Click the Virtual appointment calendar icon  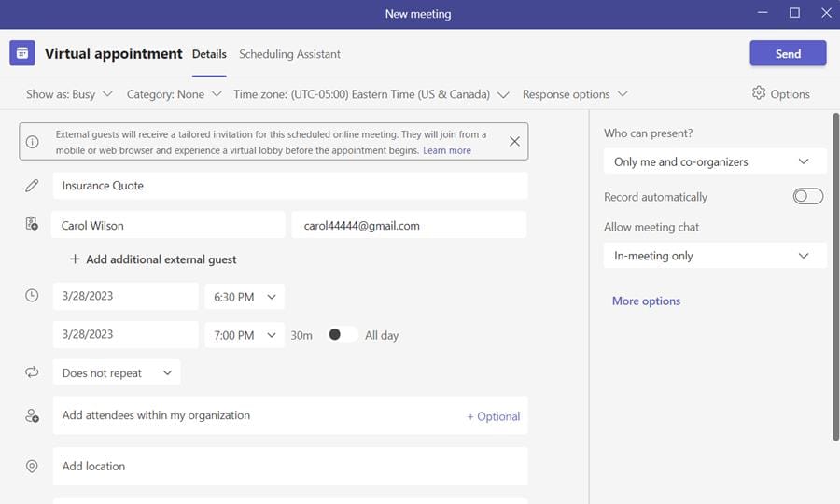tap(22, 53)
